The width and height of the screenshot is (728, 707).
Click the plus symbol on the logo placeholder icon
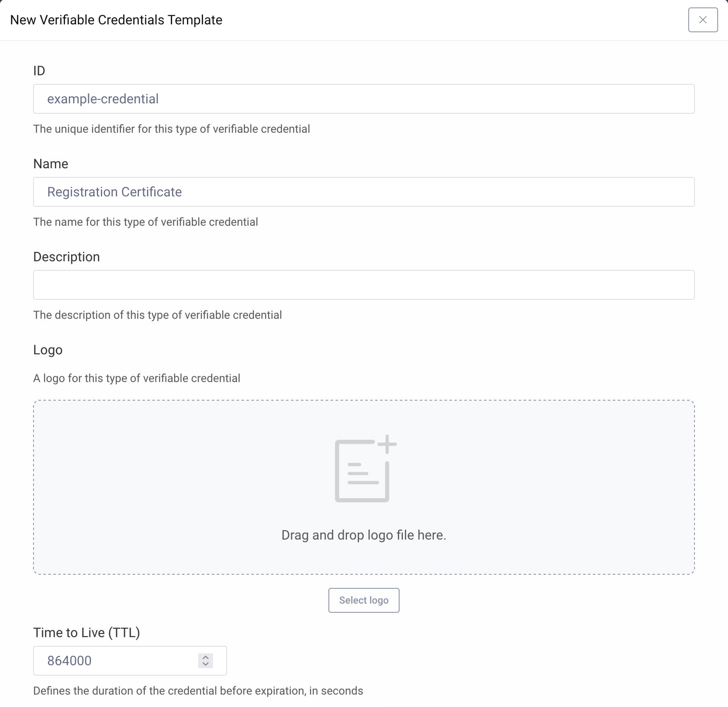click(x=387, y=445)
